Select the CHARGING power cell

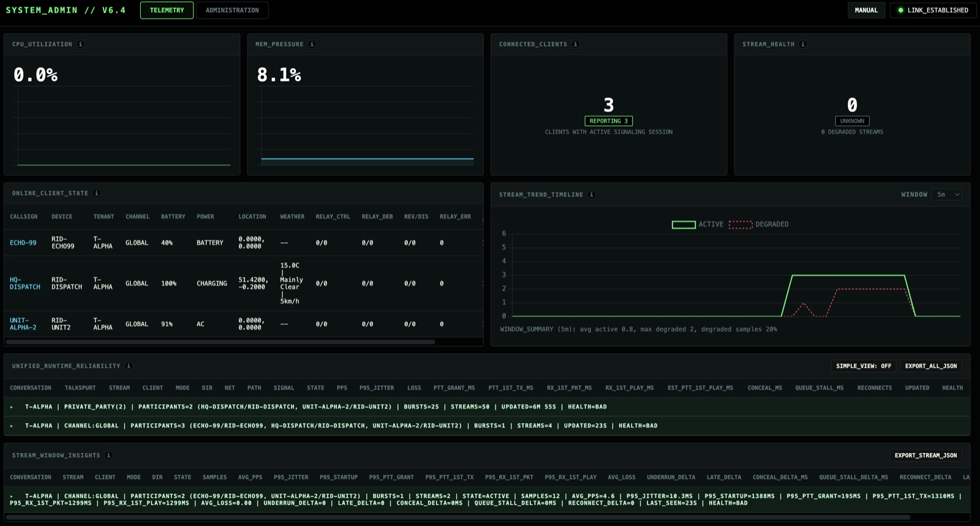point(212,283)
